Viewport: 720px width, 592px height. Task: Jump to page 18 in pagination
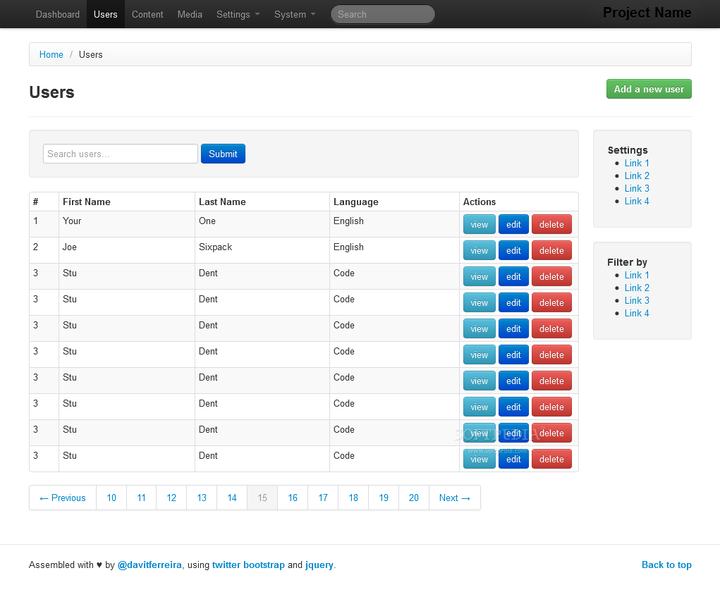(353, 498)
